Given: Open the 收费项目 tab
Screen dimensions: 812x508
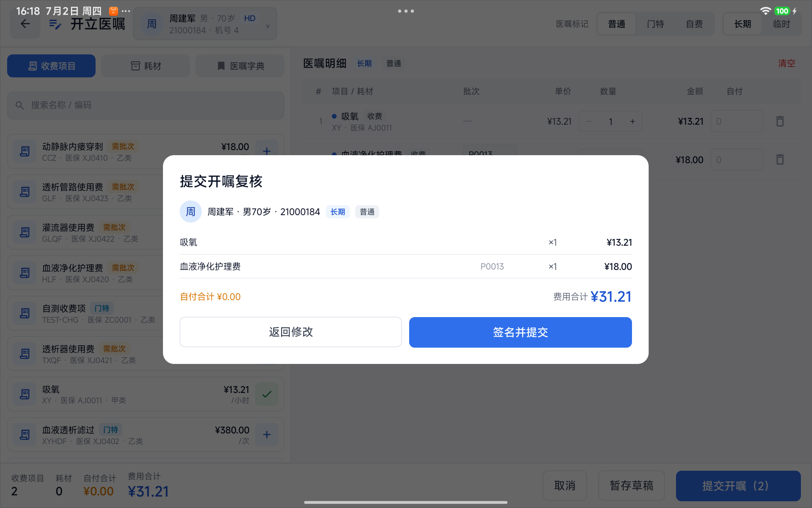Looking at the screenshot, I should click(51, 66).
